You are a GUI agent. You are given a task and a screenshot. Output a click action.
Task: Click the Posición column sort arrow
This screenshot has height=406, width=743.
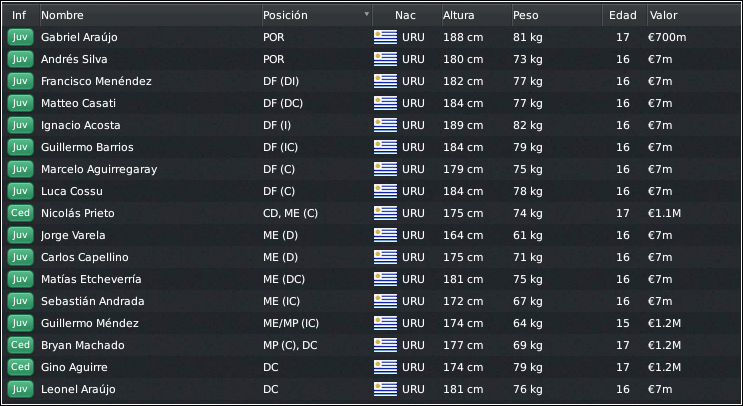point(366,14)
